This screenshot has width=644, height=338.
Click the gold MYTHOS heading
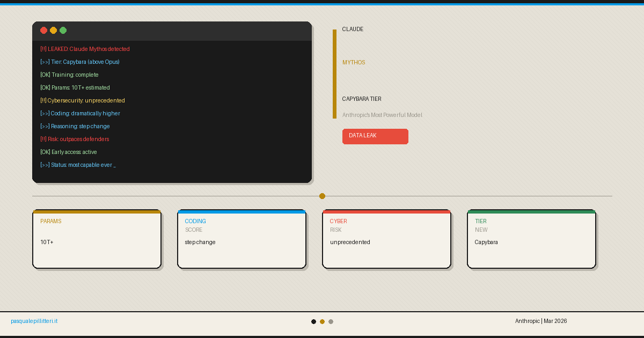(354, 63)
